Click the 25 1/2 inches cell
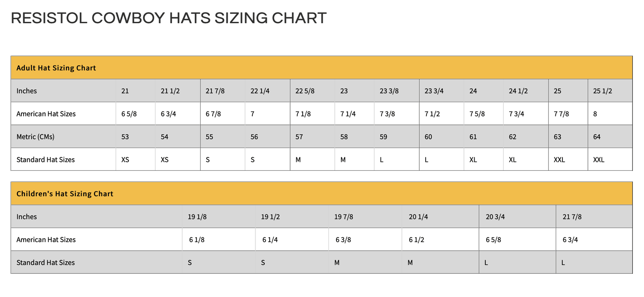 603,91
